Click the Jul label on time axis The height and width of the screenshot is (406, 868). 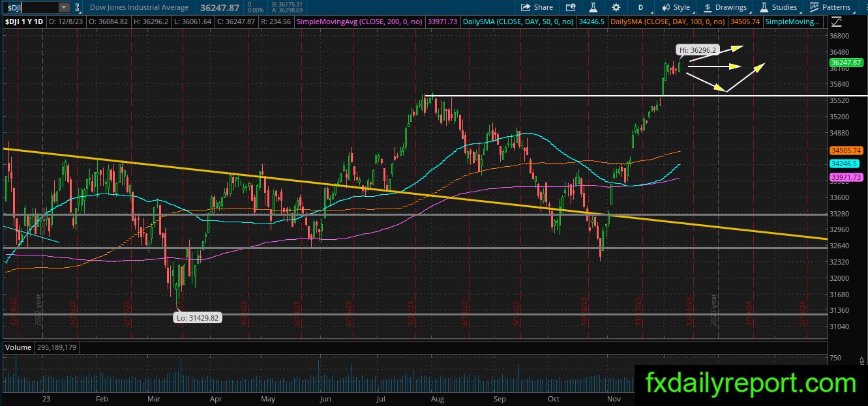pyautogui.click(x=382, y=398)
